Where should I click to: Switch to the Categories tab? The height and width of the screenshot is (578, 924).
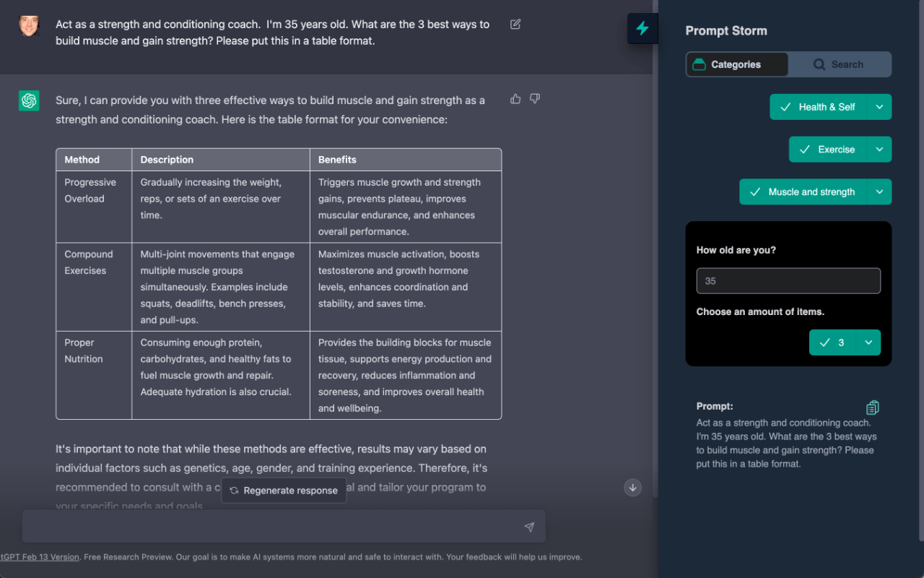click(736, 64)
